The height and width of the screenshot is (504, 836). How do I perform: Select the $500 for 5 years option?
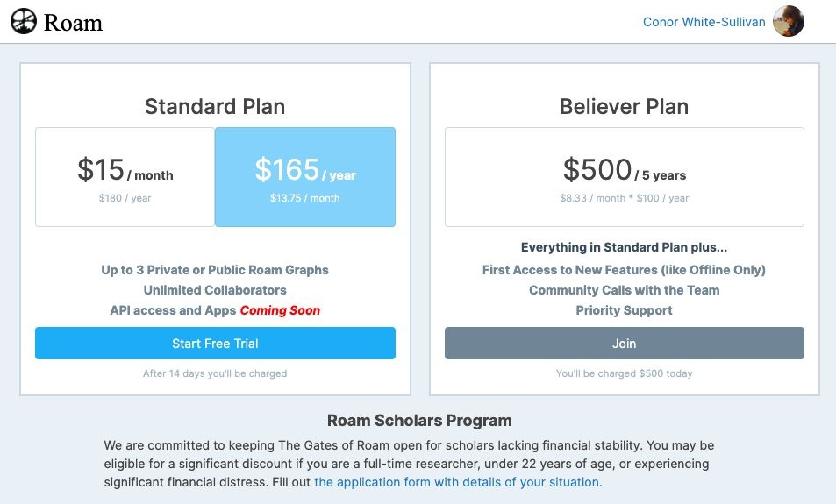click(624, 177)
